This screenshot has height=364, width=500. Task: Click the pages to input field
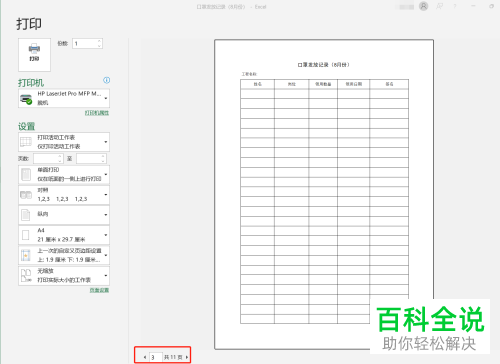pyautogui.click(x=89, y=159)
